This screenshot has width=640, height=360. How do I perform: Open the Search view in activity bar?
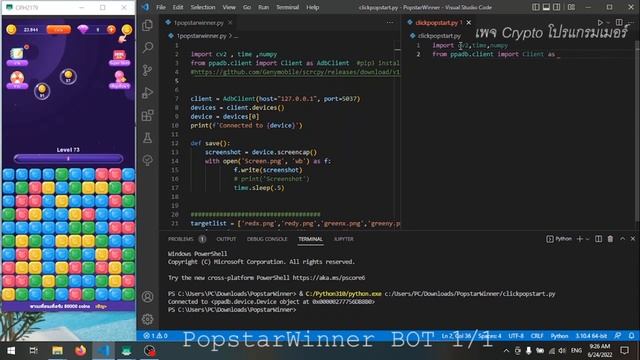click(148, 47)
